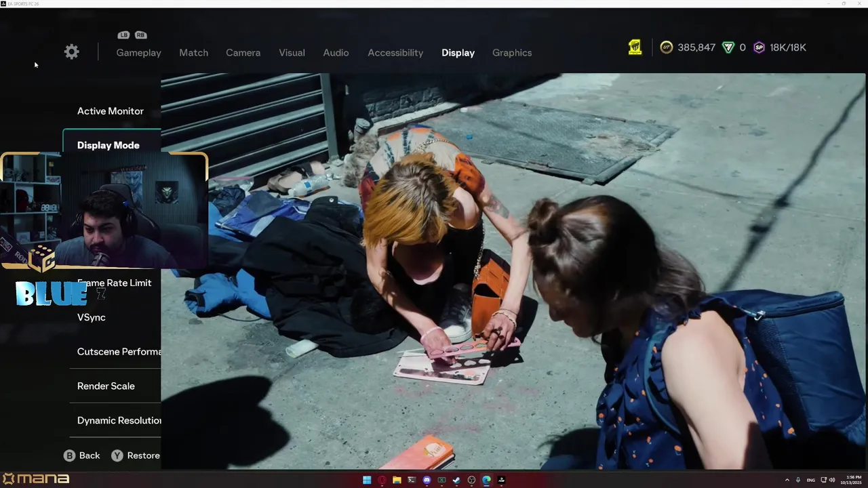
Task: Select the 18K/18K SP value
Action: 788,47
